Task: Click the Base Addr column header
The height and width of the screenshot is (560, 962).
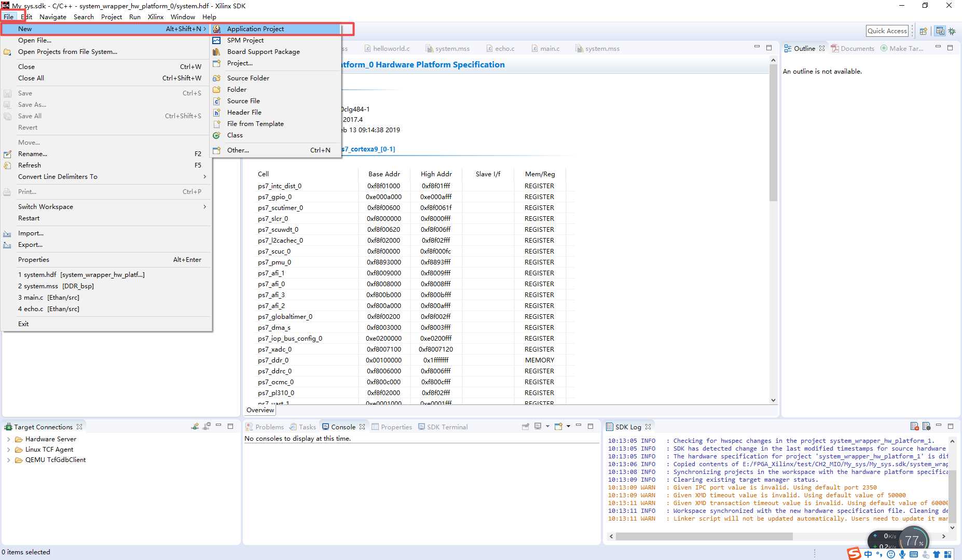Action: point(384,174)
